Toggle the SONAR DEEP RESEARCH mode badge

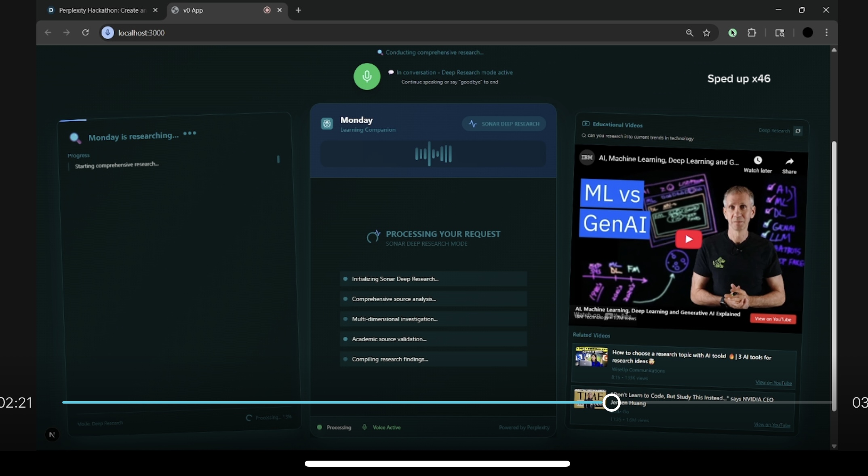(x=504, y=124)
